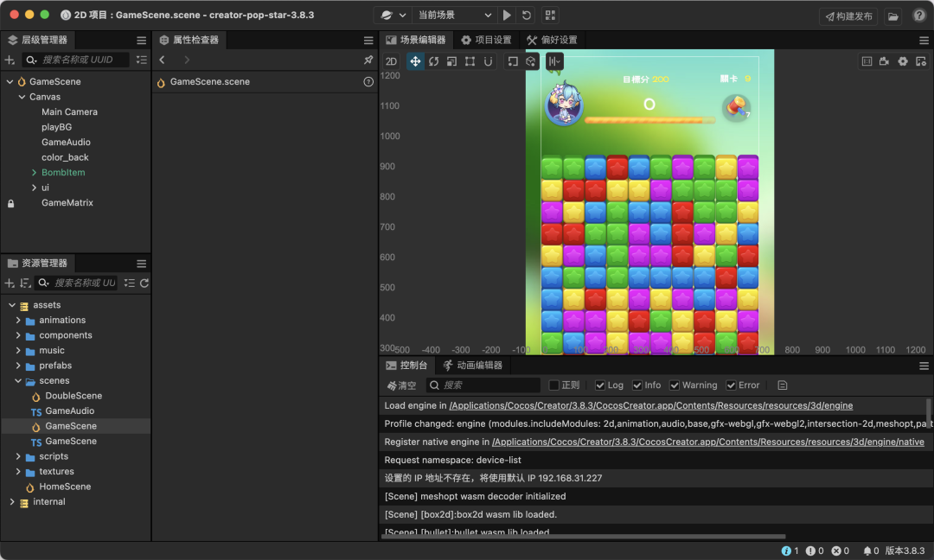Switch to the 动画编辑器 tab

(473, 366)
